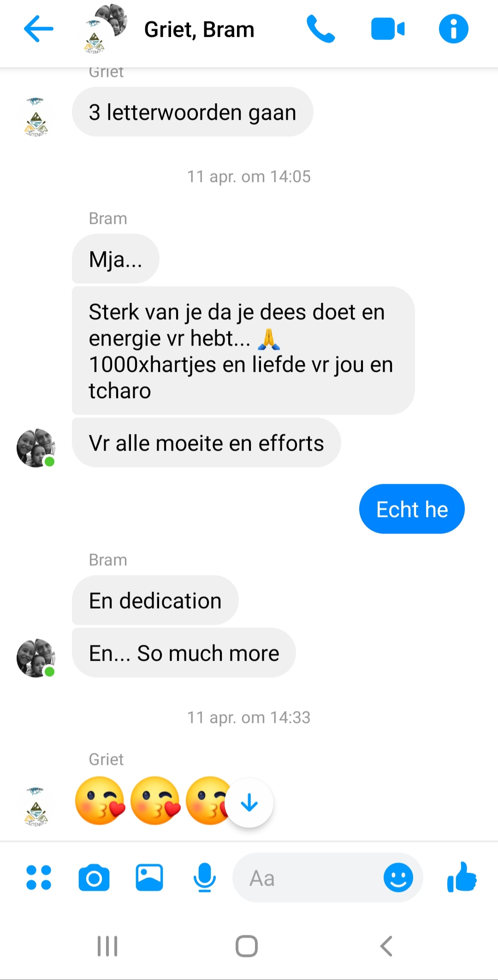This screenshot has width=498, height=980.
Task: Send a thumbs-up like
Action: pyautogui.click(x=462, y=877)
